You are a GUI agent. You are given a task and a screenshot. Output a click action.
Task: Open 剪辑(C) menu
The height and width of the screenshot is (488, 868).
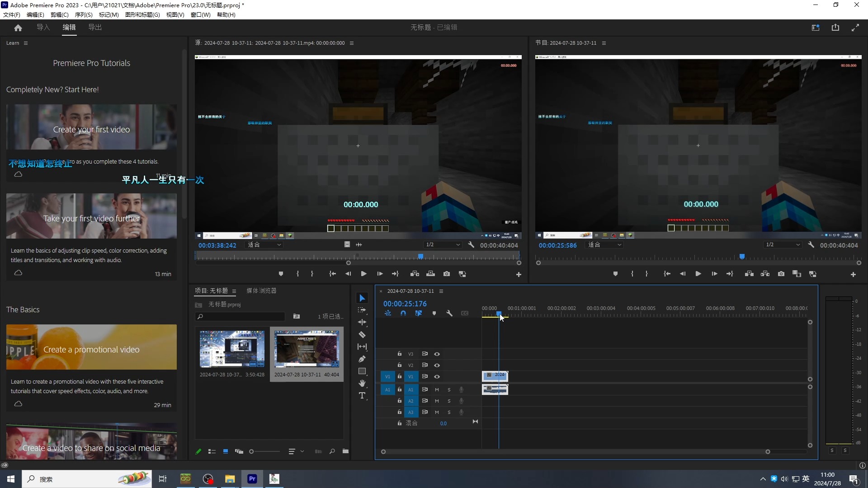click(60, 15)
